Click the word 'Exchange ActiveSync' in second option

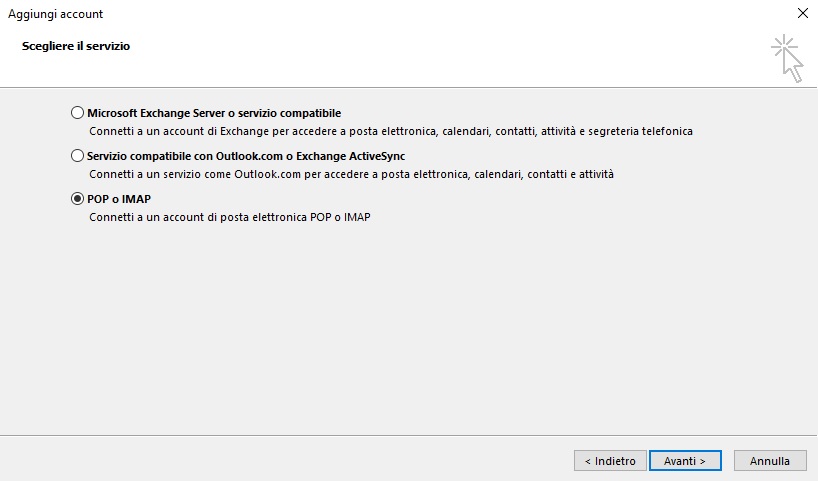tap(351, 156)
